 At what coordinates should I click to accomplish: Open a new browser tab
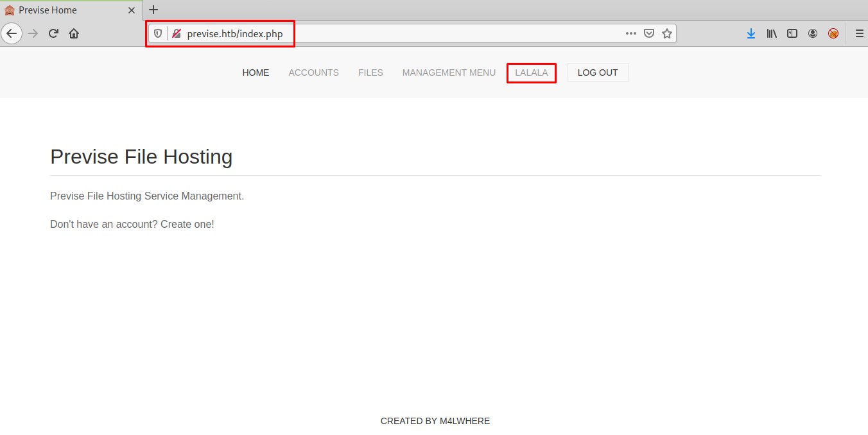pyautogui.click(x=153, y=10)
